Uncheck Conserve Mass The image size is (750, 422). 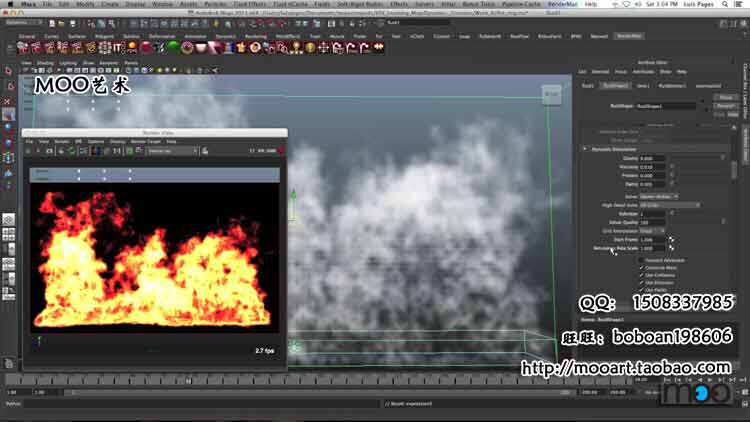pos(641,268)
